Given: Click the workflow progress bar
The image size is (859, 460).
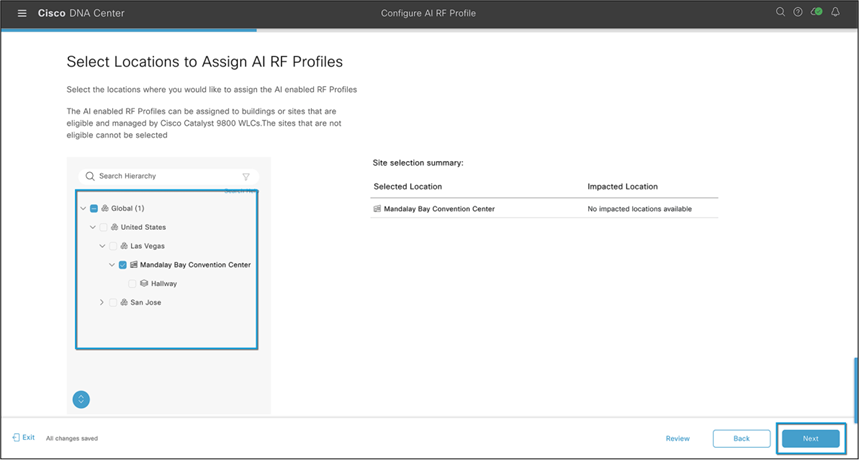Looking at the screenshot, I should [x=430, y=30].
